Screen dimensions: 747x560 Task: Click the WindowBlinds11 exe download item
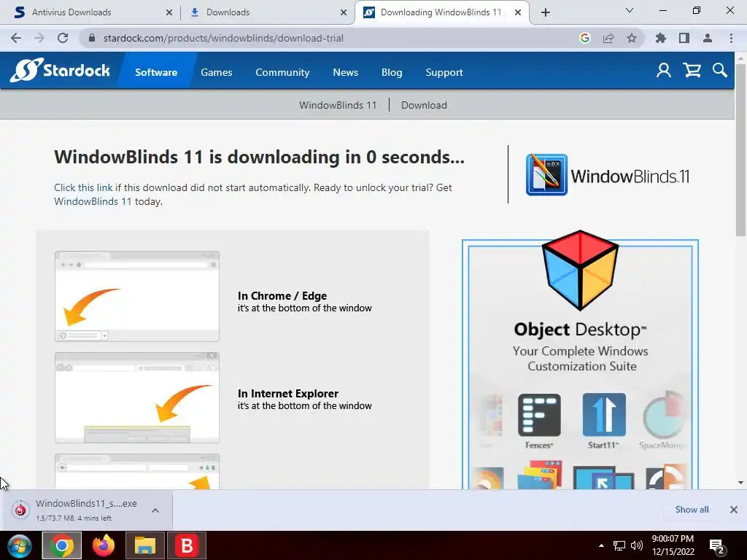pyautogui.click(x=86, y=510)
